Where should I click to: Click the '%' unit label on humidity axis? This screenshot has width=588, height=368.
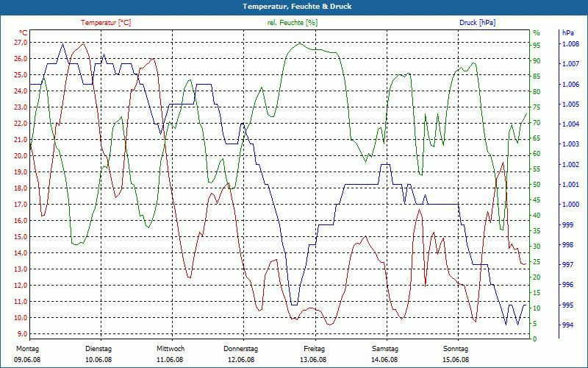[537, 33]
